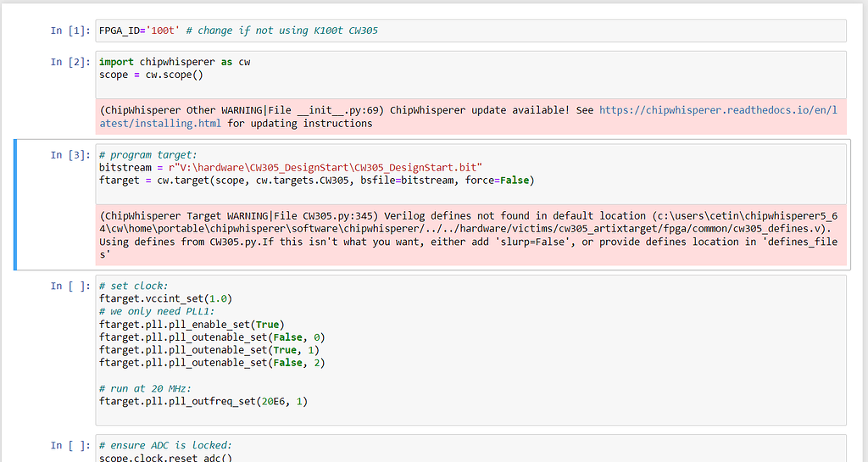Click the 'pll_enable_set(True)' code line
Viewport: 868px width, 462px height.
pos(191,324)
